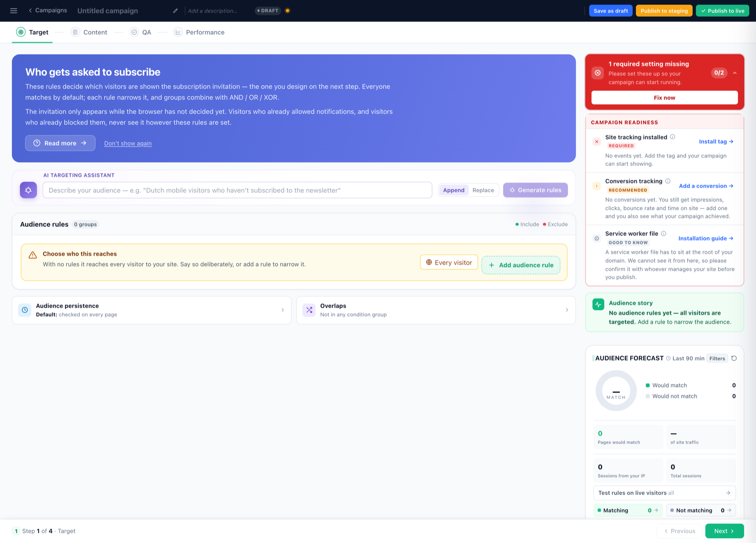The width and height of the screenshot is (756, 543).
Task: Click the AI targeting assistant icon
Action: 28,190
